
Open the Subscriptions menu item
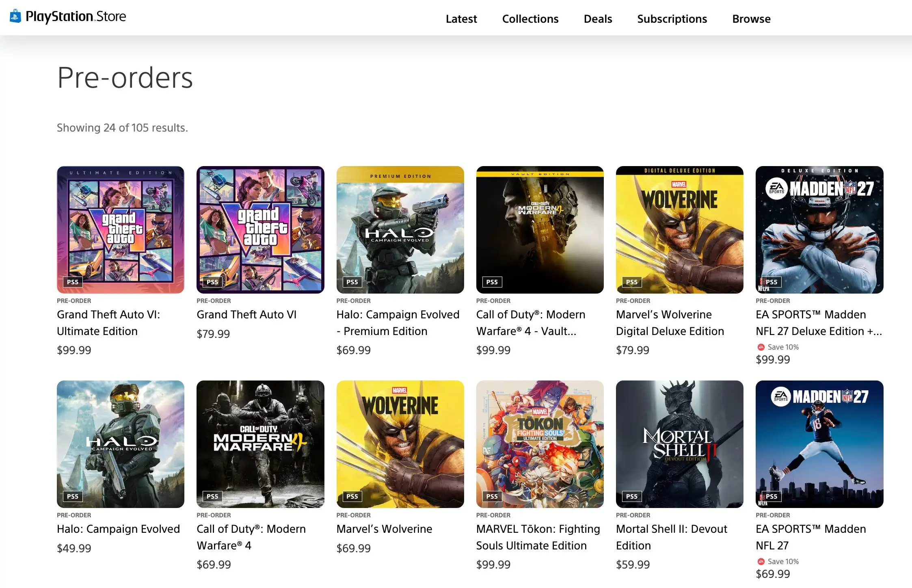pos(672,19)
